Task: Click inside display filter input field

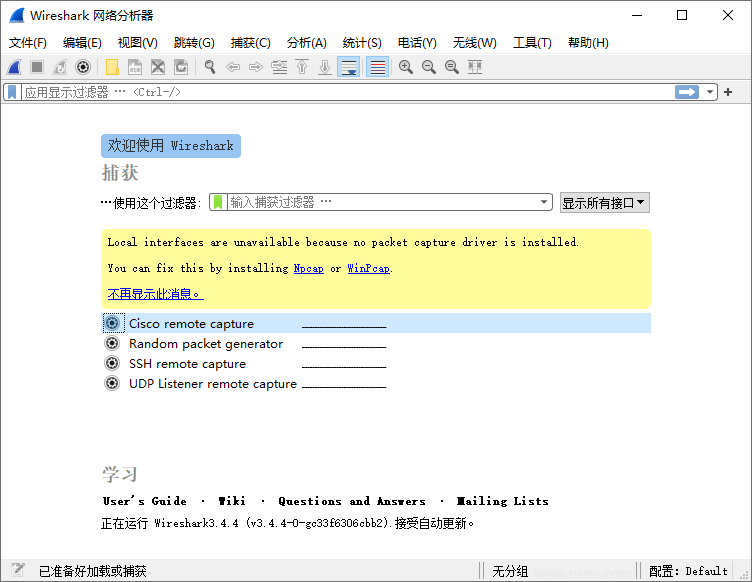Action: 347,92
